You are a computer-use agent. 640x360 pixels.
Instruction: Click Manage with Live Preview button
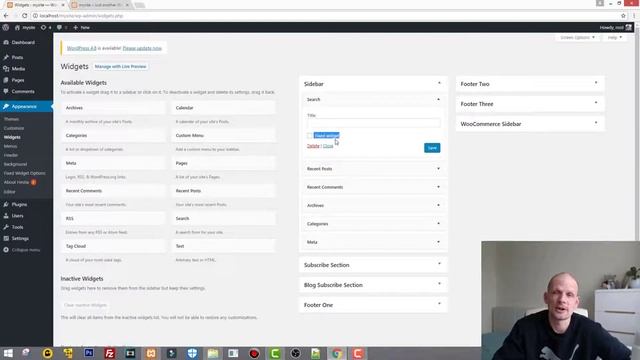[x=120, y=67]
